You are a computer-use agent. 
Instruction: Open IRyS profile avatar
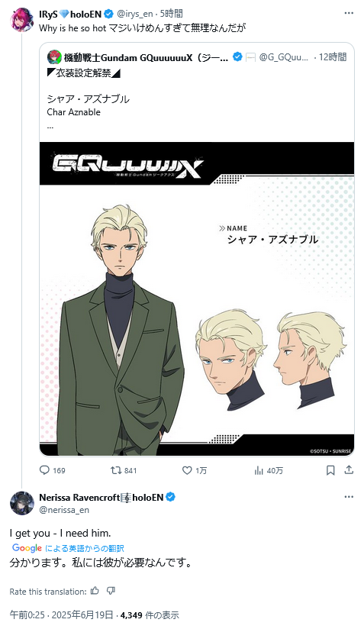(22, 19)
